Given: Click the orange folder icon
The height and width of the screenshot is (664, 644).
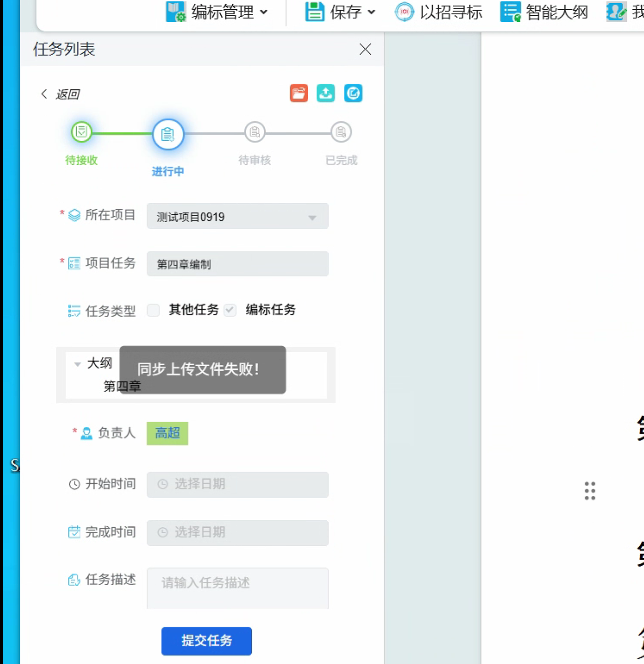Looking at the screenshot, I should click(299, 93).
